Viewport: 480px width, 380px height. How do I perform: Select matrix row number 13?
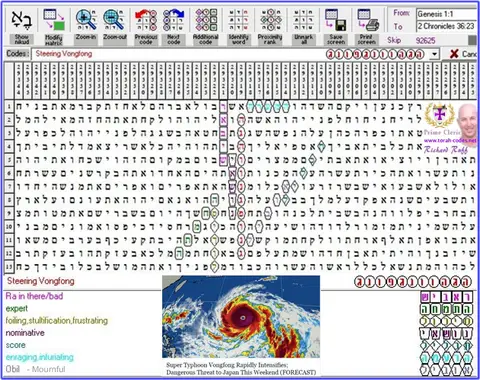(9, 267)
